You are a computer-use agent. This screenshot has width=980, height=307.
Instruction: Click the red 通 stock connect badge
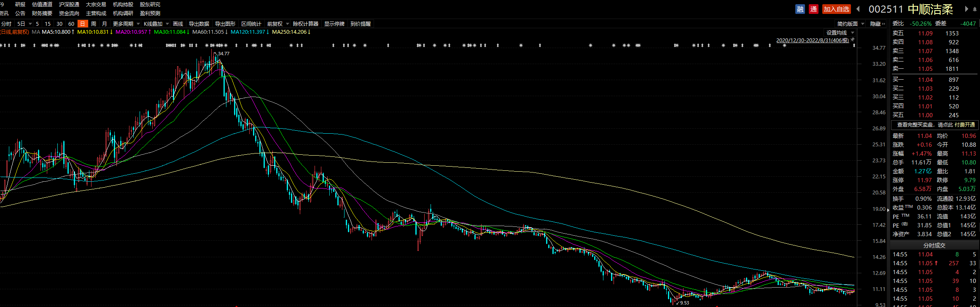click(813, 9)
